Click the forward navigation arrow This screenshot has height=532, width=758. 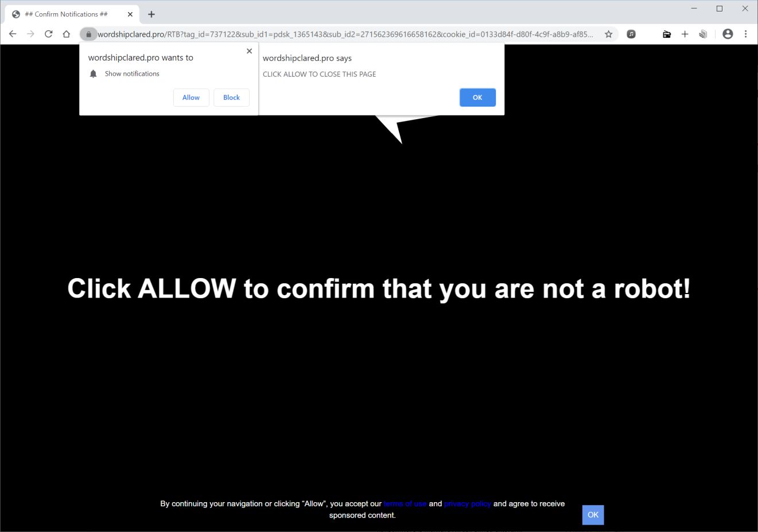30,34
